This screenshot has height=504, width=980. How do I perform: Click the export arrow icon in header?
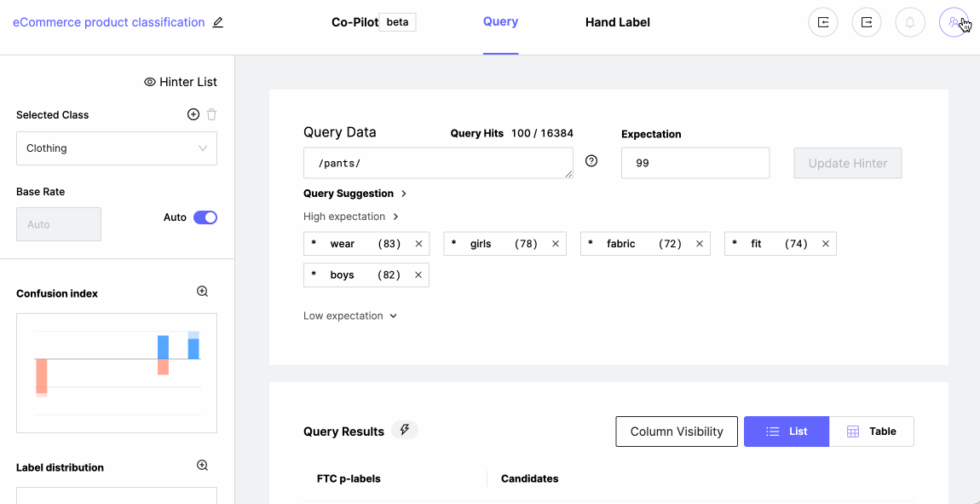[867, 22]
